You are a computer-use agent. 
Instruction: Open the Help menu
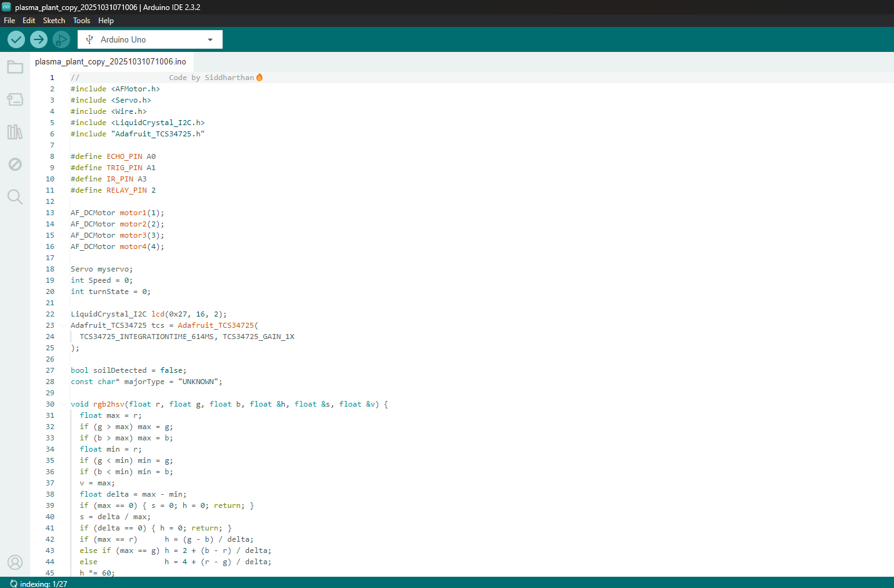click(x=106, y=21)
